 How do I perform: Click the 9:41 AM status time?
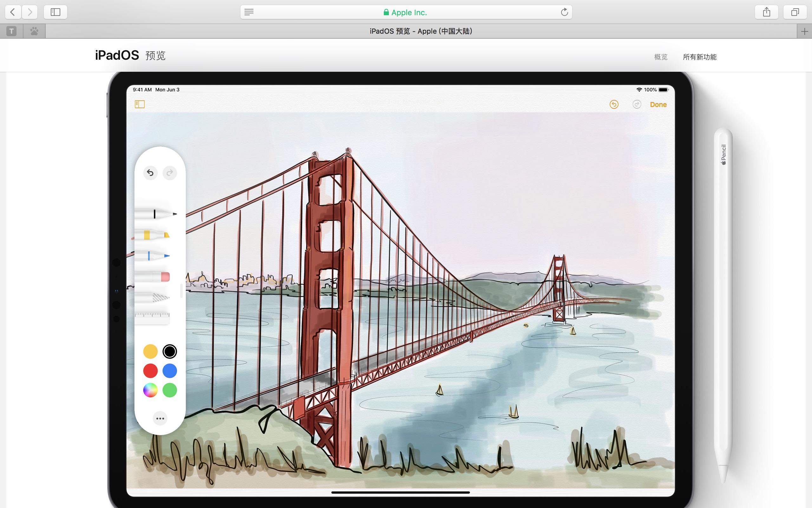pyautogui.click(x=142, y=90)
